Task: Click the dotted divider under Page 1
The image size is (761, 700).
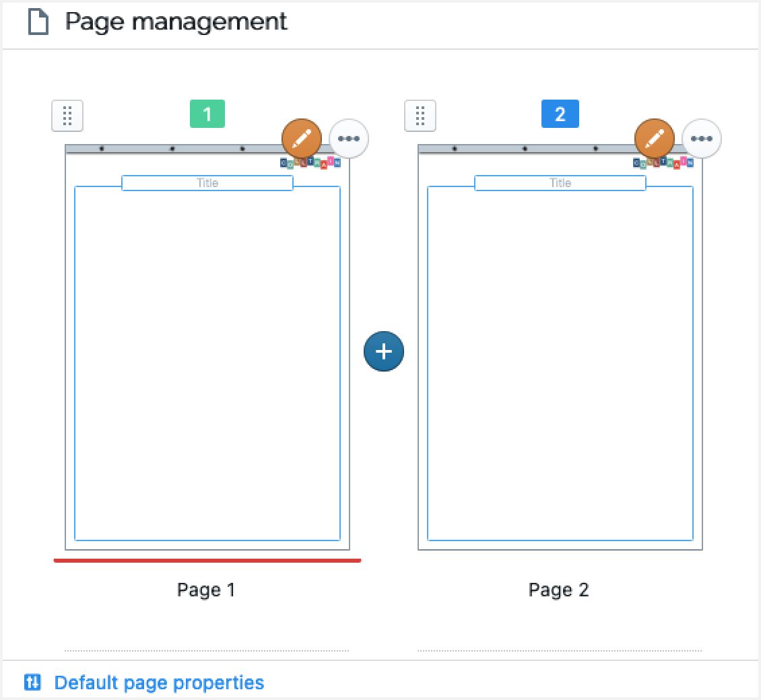Action: (x=206, y=650)
